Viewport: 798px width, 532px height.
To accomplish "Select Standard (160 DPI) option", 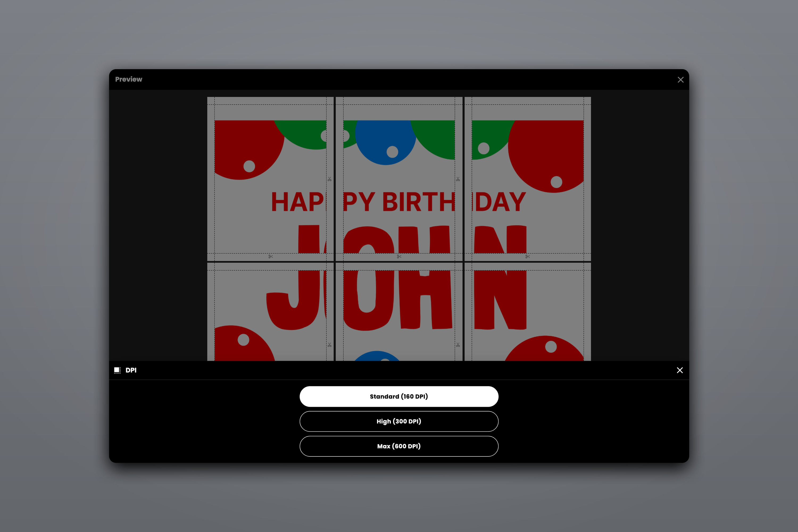I will 399,396.
